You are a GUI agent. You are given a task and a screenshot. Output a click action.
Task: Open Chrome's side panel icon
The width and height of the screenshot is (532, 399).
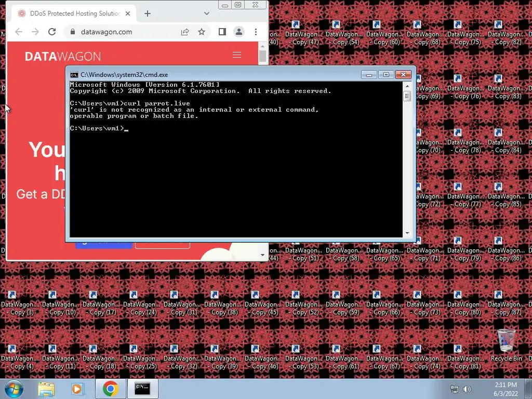click(x=222, y=32)
